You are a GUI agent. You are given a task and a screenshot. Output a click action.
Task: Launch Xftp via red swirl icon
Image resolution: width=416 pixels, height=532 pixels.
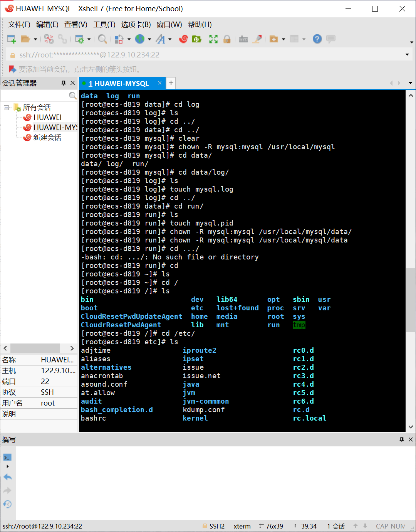tap(183, 39)
